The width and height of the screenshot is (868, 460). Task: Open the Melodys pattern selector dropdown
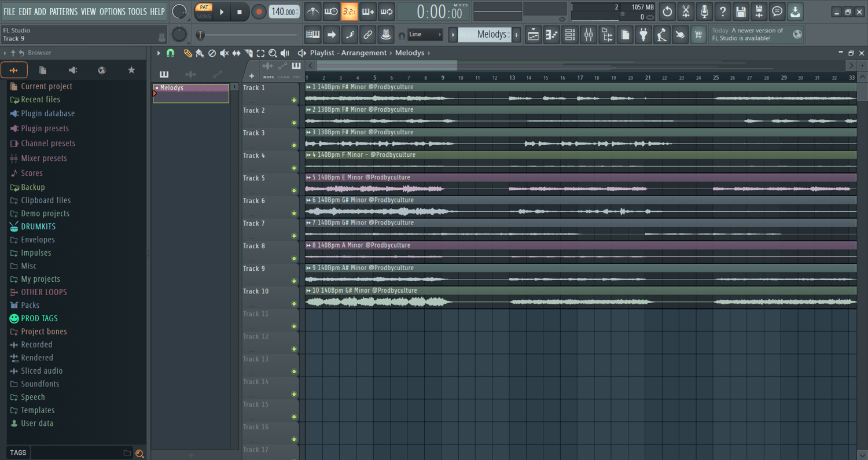485,35
